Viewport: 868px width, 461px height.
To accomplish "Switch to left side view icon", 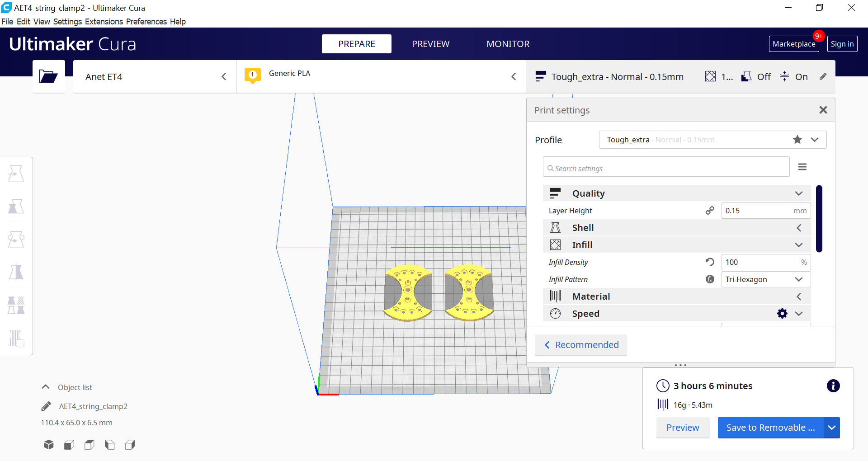I will [x=110, y=445].
